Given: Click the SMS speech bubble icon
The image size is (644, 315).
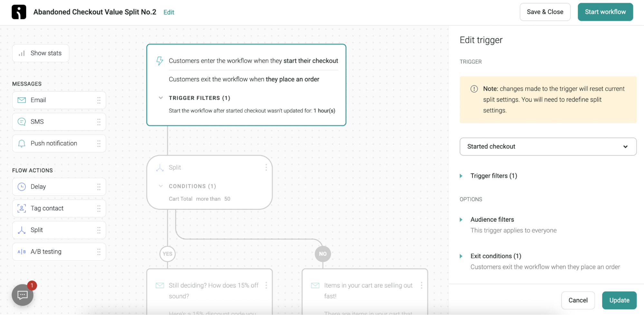Looking at the screenshot, I should click(x=22, y=122).
